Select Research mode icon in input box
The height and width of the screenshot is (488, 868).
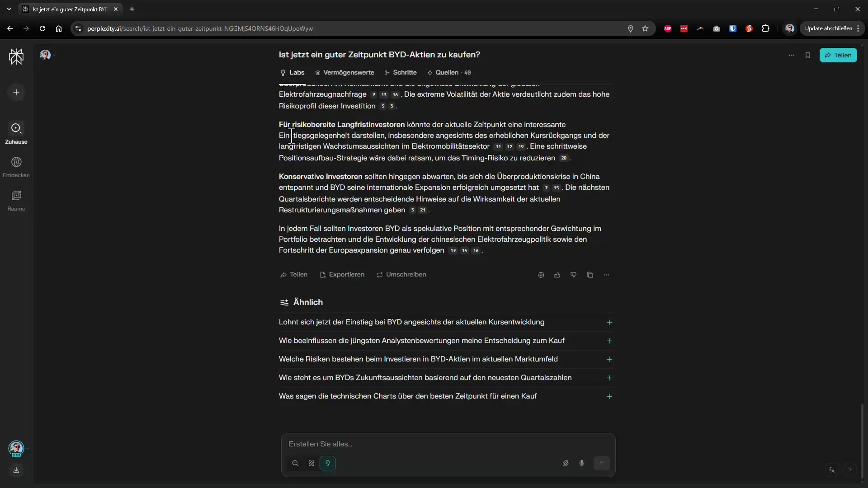(311, 463)
